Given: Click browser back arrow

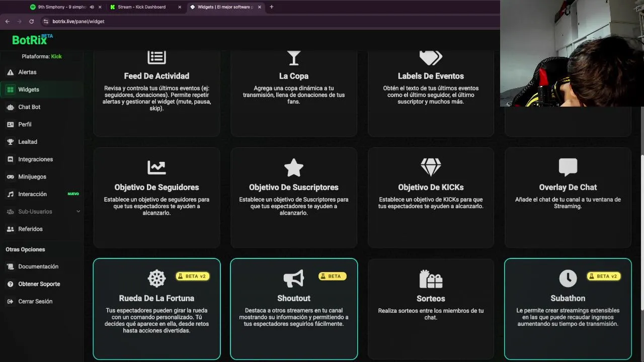Looking at the screenshot, I should coord(7,22).
